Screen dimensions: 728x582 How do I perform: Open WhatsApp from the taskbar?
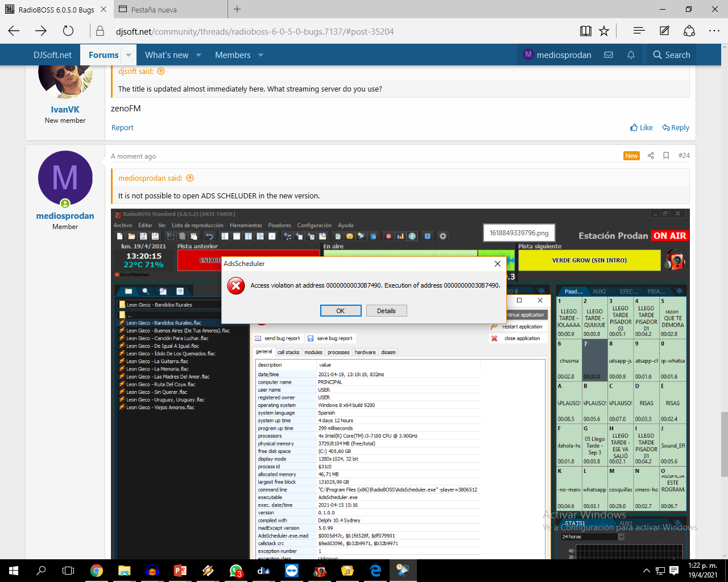tap(235, 571)
